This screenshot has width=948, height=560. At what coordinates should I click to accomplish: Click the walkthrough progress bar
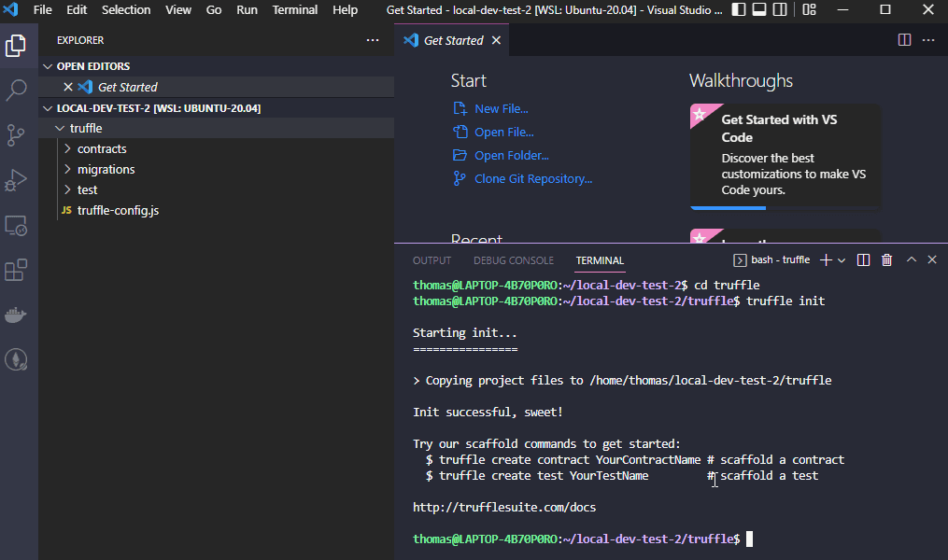(x=785, y=208)
